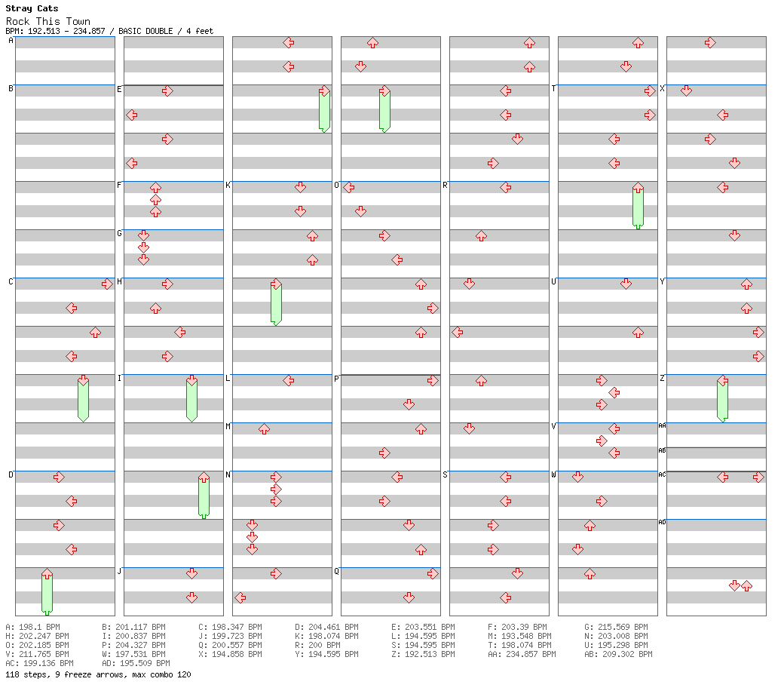
Task: Click the arrow on the section C line
Action: [108, 284]
